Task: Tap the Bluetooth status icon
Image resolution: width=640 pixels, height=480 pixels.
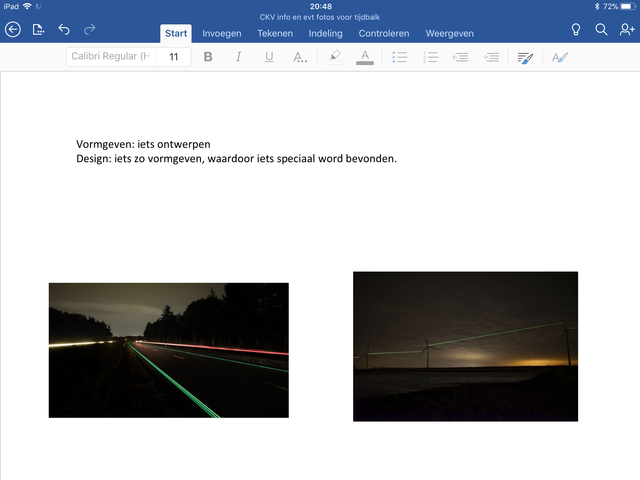Action: pos(596,7)
